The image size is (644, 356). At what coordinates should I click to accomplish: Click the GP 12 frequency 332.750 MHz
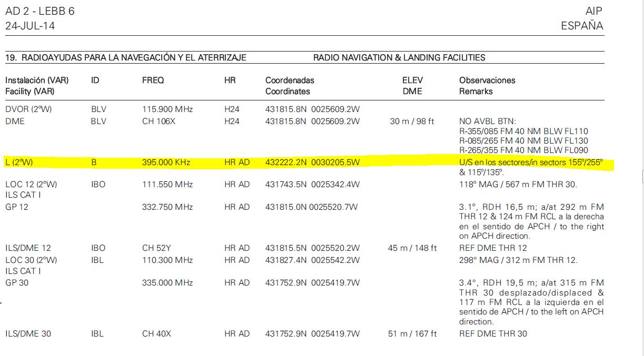tap(167, 207)
